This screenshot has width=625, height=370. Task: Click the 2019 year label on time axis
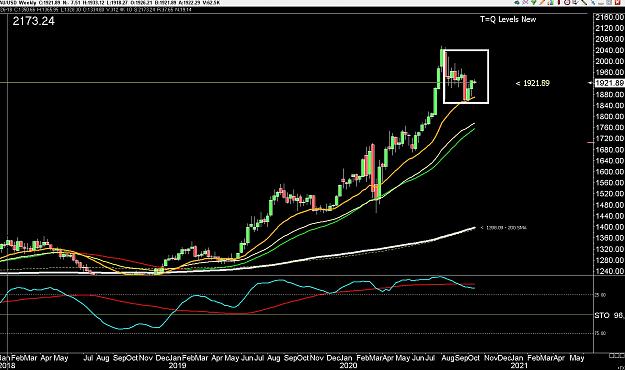click(177, 365)
